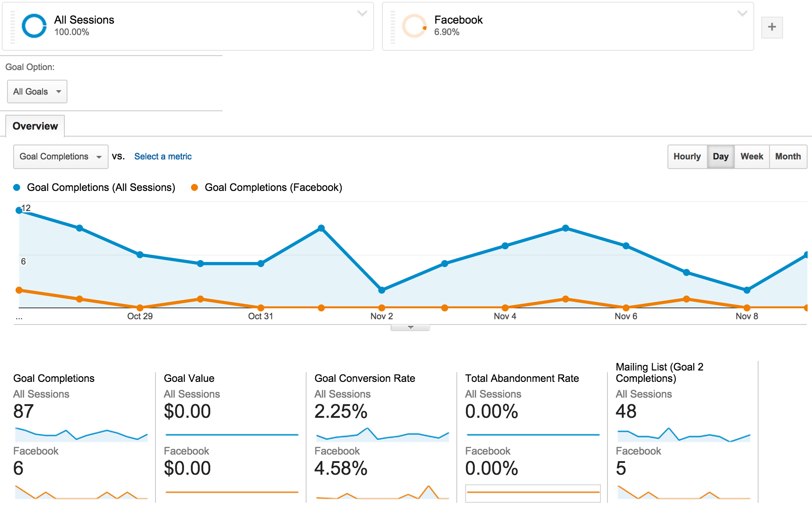This screenshot has width=812, height=508.
Task: Open the Select a metric link
Action: [x=162, y=156]
